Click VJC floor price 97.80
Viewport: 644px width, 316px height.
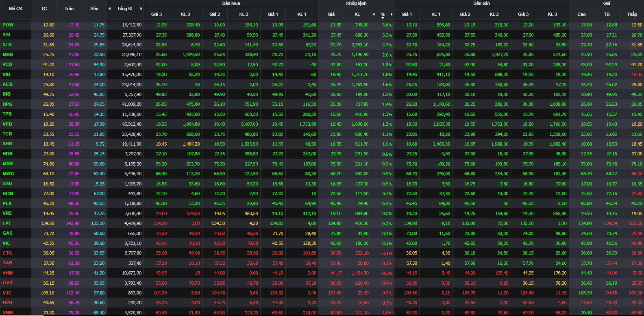click(x=99, y=293)
